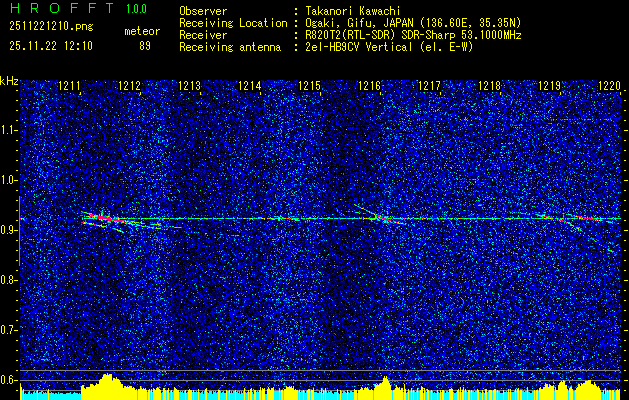Click the 1212 time marker

coord(129,86)
